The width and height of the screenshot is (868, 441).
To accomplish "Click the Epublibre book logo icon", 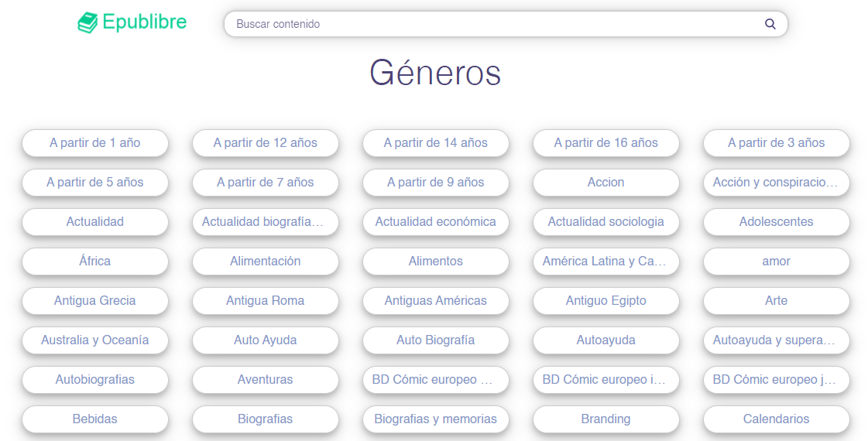I will pyautogui.click(x=87, y=23).
